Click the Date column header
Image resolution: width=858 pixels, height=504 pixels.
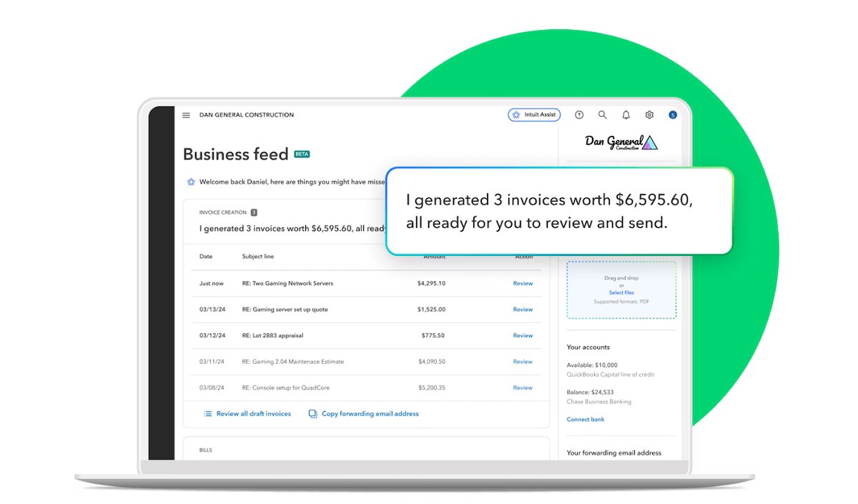pyautogui.click(x=206, y=257)
